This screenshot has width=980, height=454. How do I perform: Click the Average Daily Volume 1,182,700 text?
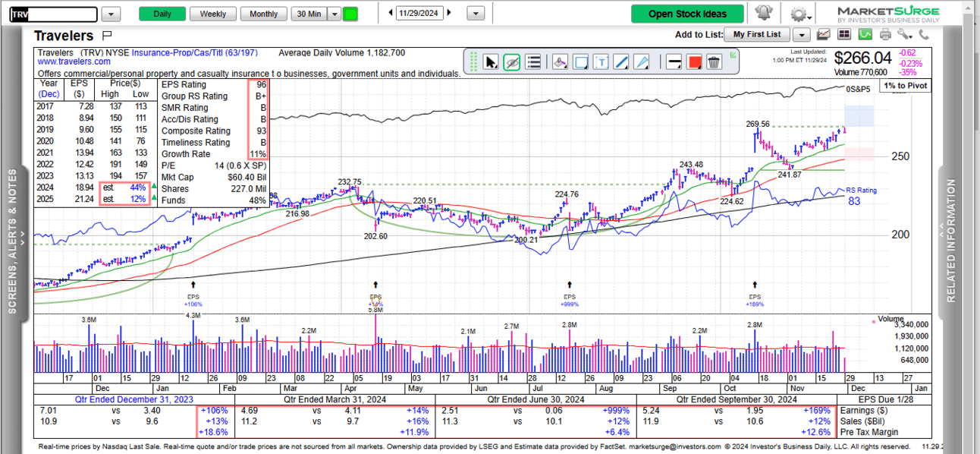pyautogui.click(x=341, y=53)
